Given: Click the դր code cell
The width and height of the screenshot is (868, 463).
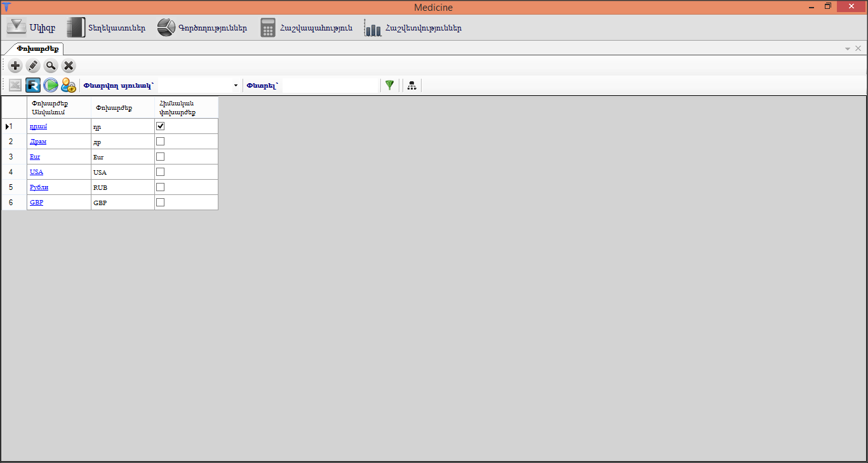Looking at the screenshot, I should click(123, 126).
